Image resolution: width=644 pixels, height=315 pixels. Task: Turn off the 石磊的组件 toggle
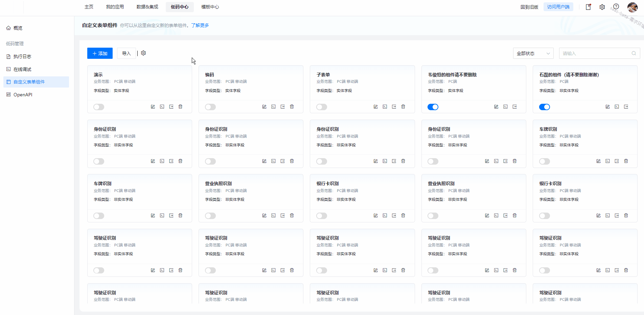[x=544, y=107]
